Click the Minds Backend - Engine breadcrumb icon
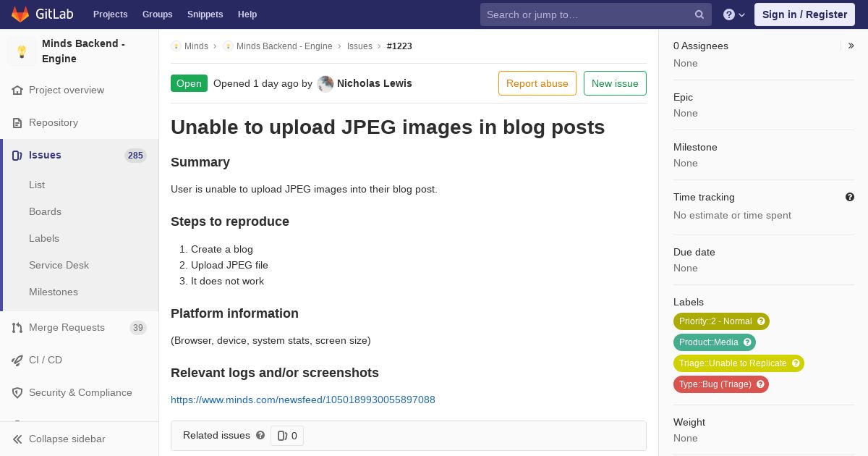Viewport: 868px width, 456px height. point(228,46)
